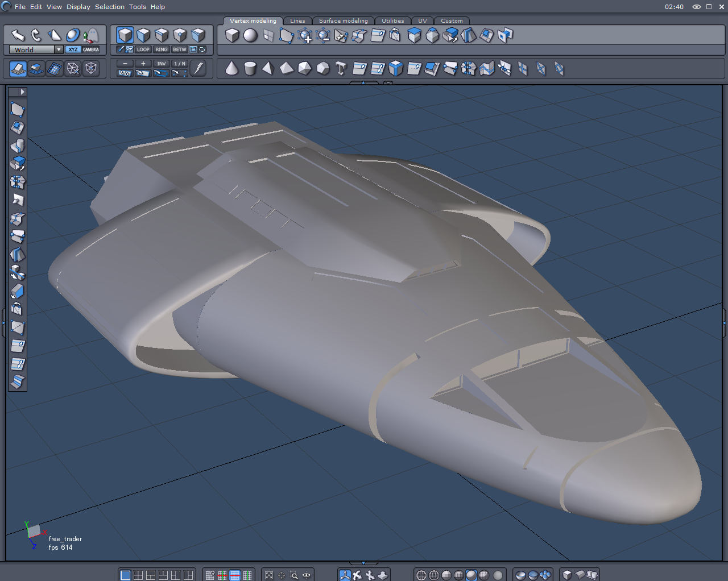This screenshot has height=581, width=728.
Task: Click the RING selection button
Action: coord(162,49)
